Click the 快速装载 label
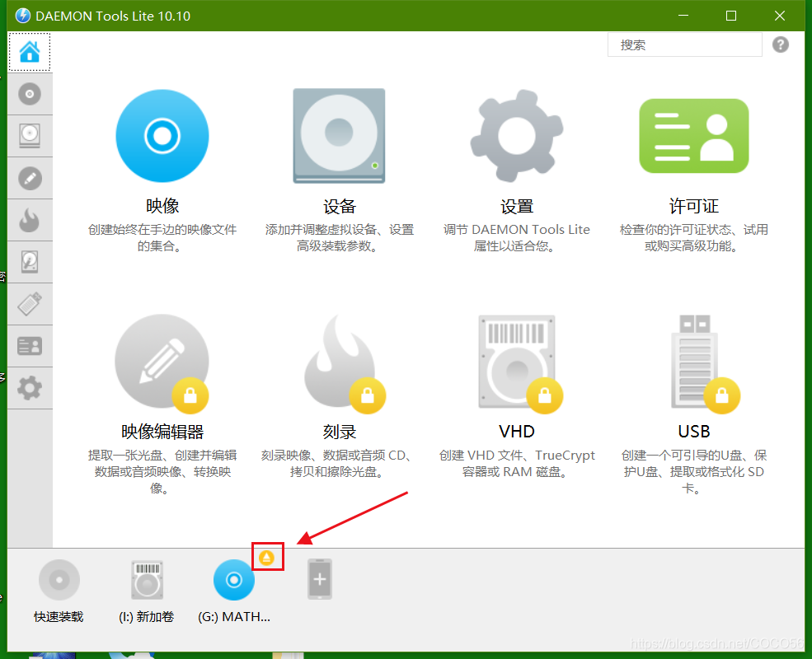812x659 pixels. (59, 617)
